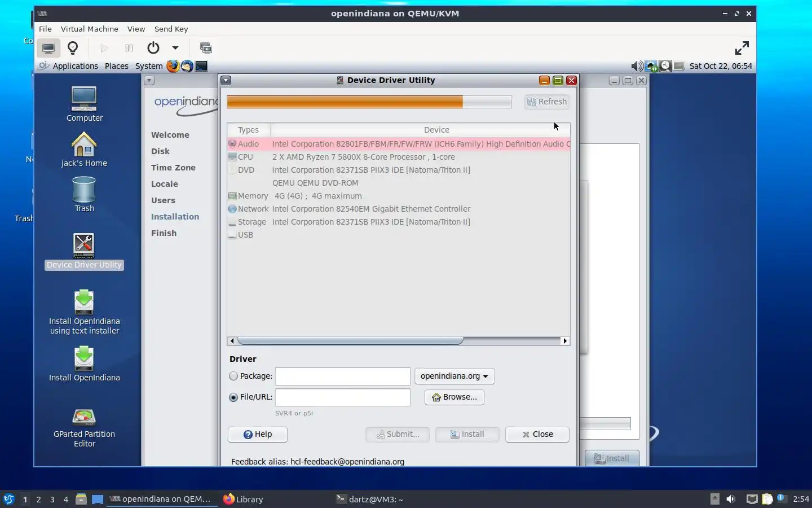Launch Firefox from the guest panel

pos(173,66)
